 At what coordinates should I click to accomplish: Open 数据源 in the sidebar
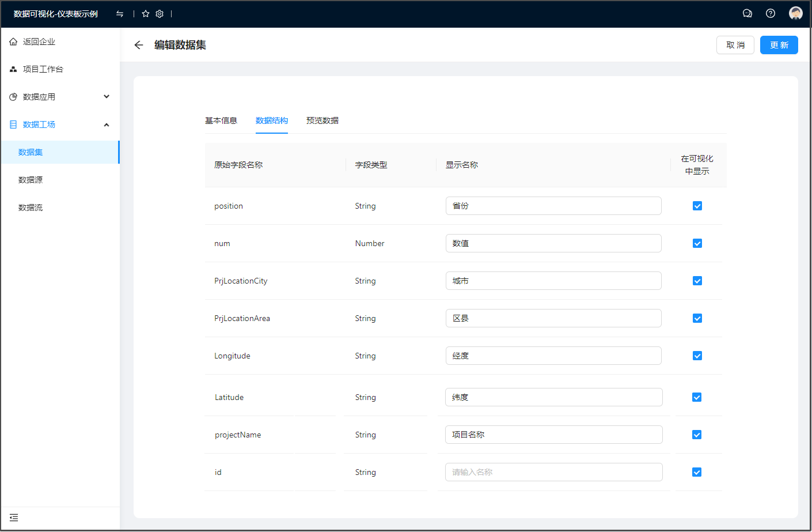31,180
